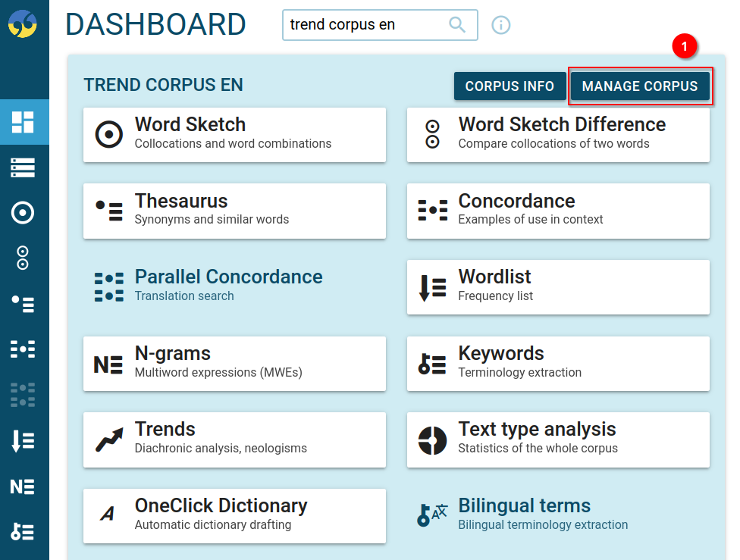Open the Text type analysis card
This screenshot has height=560, width=740.
pyautogui.click(x=558, y=440)
